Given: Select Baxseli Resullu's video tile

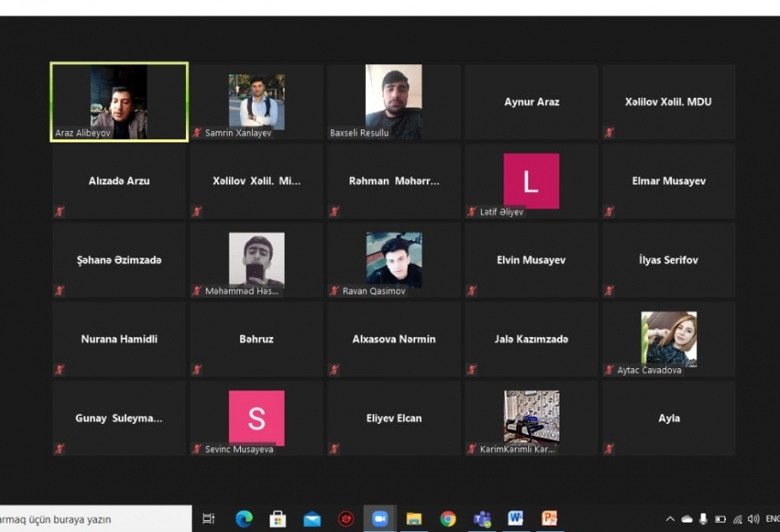Looking at the screenshot, I should [x=394, y=102].
